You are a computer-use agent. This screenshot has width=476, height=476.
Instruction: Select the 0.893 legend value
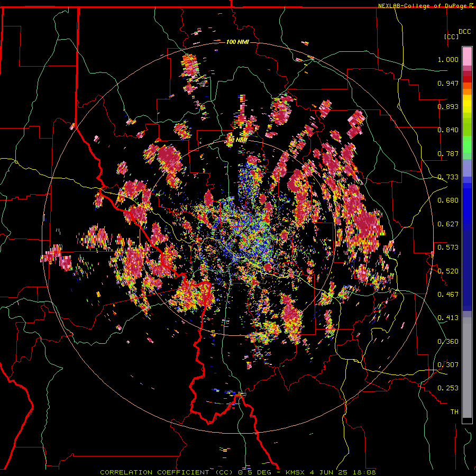(x=448, y=106)
